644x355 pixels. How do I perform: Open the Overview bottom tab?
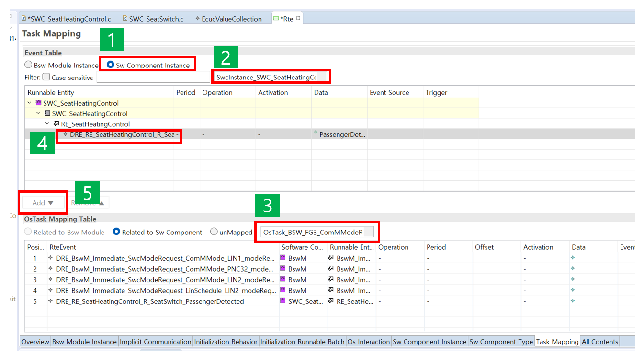[35, 342]
